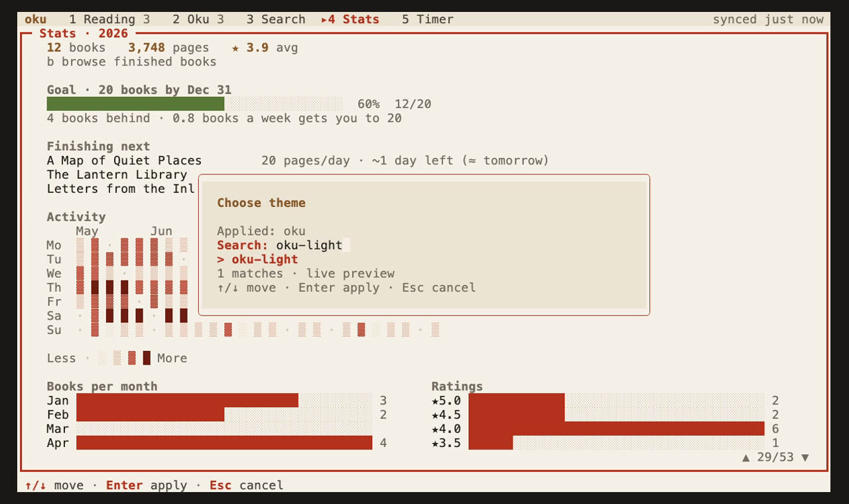The image size is (849, 504).
Task: Click 'b browse finished books' hint
Action: pos(131,62)
